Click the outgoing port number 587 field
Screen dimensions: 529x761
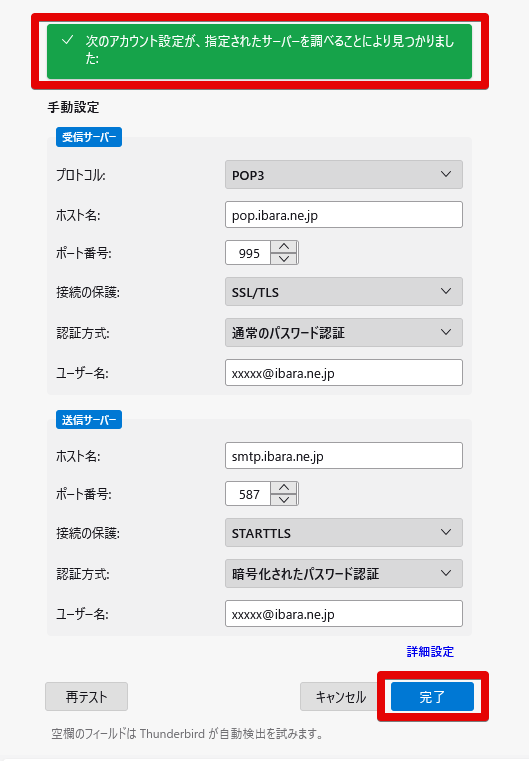pyautogui.click(x=248, y=494)
